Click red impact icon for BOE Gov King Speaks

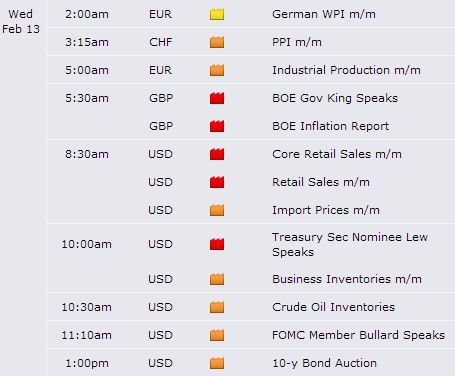pos(217,98)
